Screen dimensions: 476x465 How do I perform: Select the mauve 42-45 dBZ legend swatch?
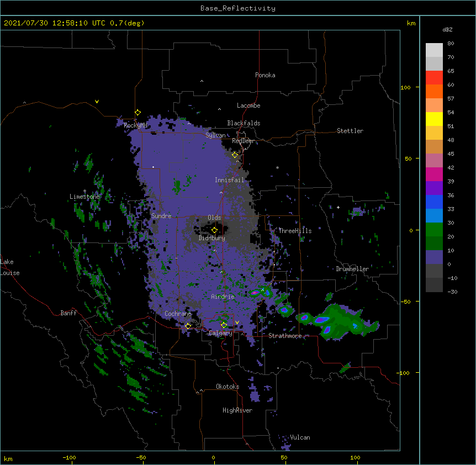(434, 161)
